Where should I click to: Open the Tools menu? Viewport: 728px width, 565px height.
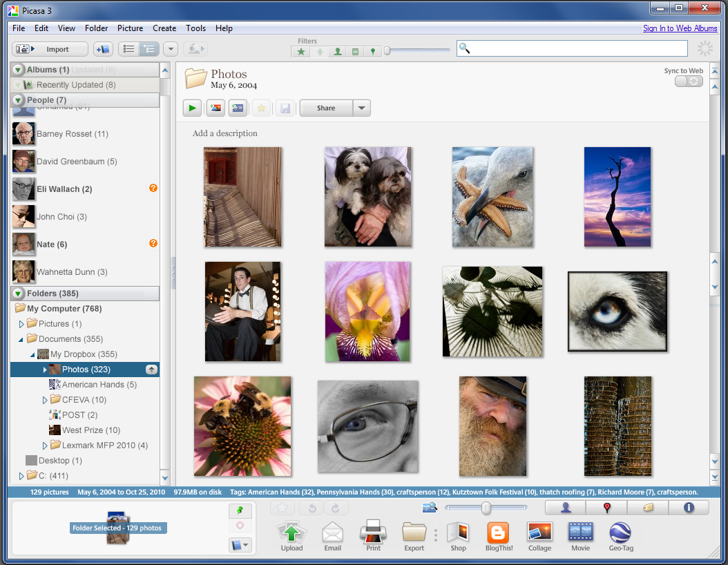click(x=195, y=28)
